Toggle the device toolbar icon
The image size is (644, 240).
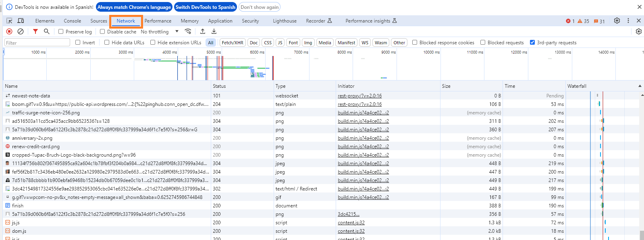(x=21, y=21)
